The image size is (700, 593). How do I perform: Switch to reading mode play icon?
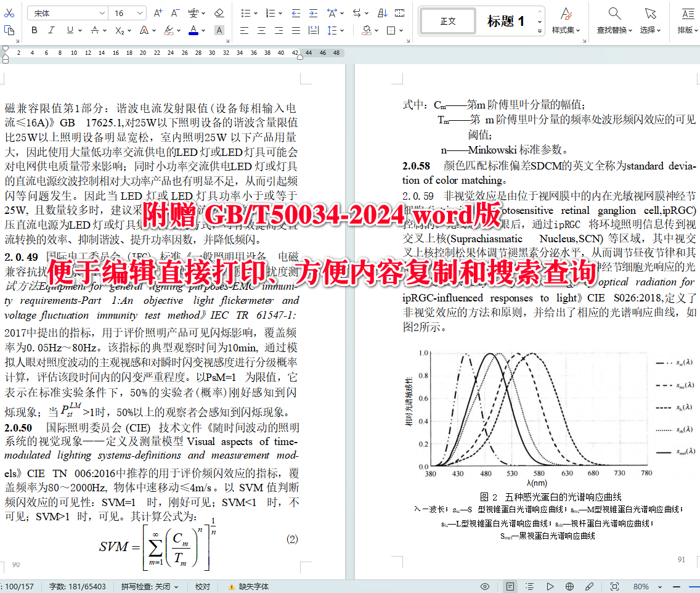point(550,586)
